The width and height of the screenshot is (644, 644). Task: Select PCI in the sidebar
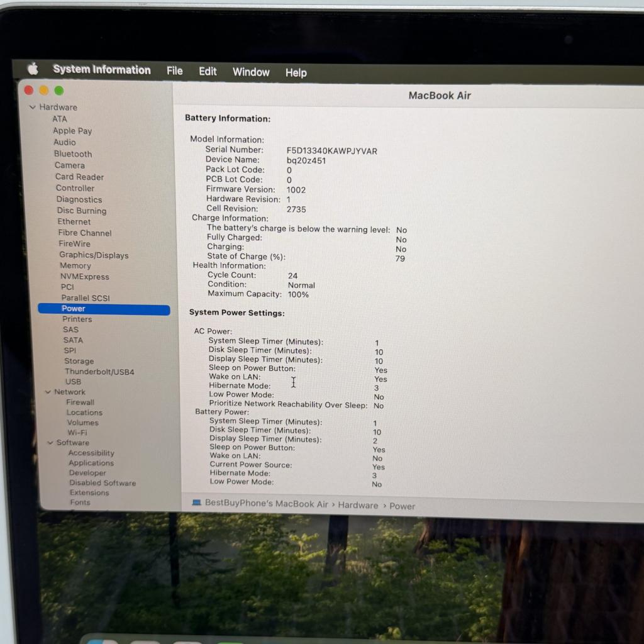coord(67,287)
